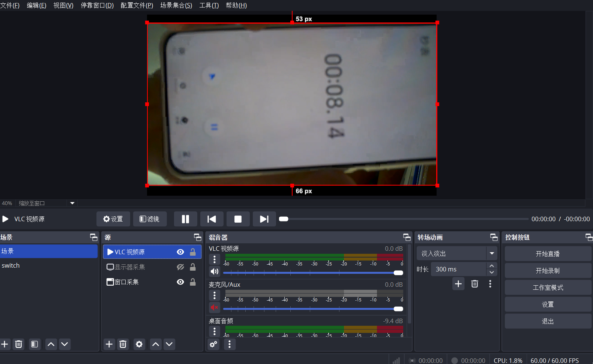The width and height of the screenshot is (593, 364).
Task: Pop out the 源 dock panel
Action: pyautogui.click(x=198, y=237)
